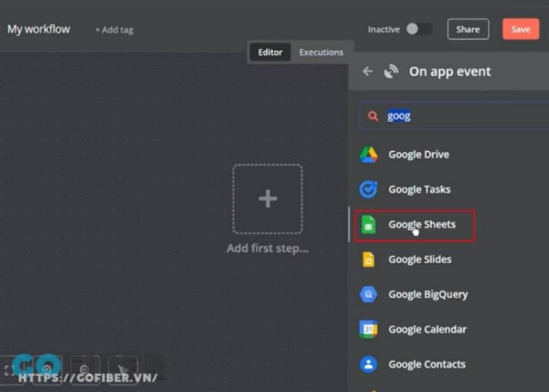This screenshot has height=392, width=549.
Task: Click the green Google Sheets icon
Action: click(x=369, y=224)
